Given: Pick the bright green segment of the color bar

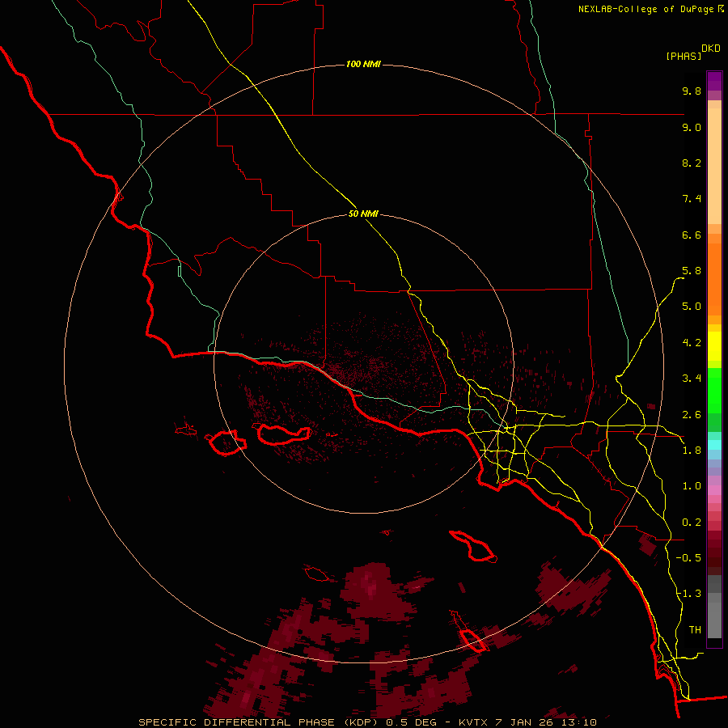Looking at the screenshot, I should pos(714,392).
